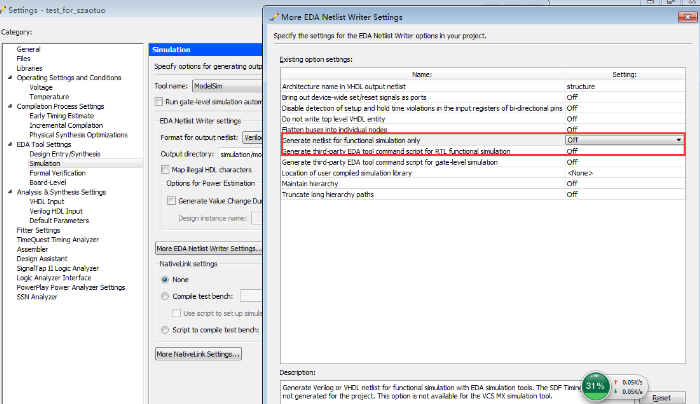700x404 pixels.
Task: Click the green 31% network monitor widget
Action: click(x=596, y=385)
